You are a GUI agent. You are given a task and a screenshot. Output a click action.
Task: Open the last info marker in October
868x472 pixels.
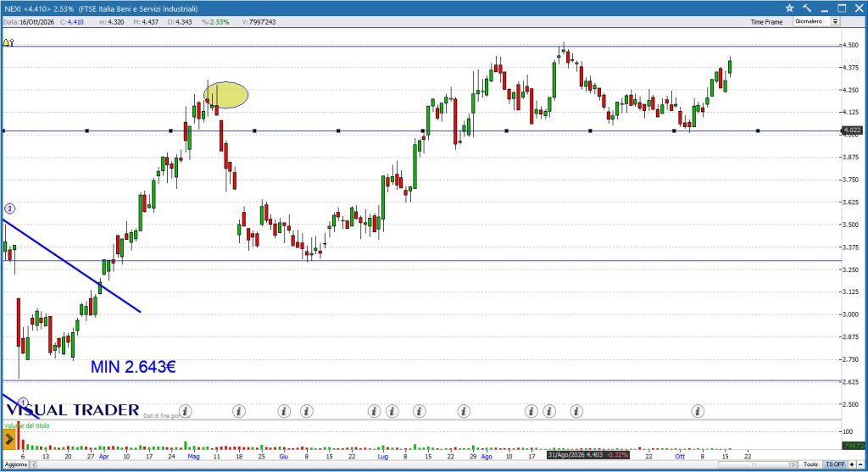coord(698,411)
